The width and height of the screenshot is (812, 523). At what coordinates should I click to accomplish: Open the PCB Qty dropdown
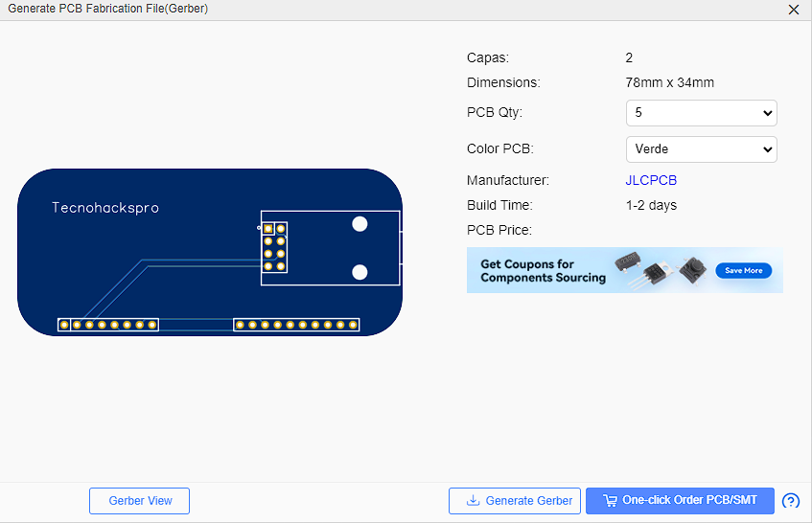tap(701, 113)
